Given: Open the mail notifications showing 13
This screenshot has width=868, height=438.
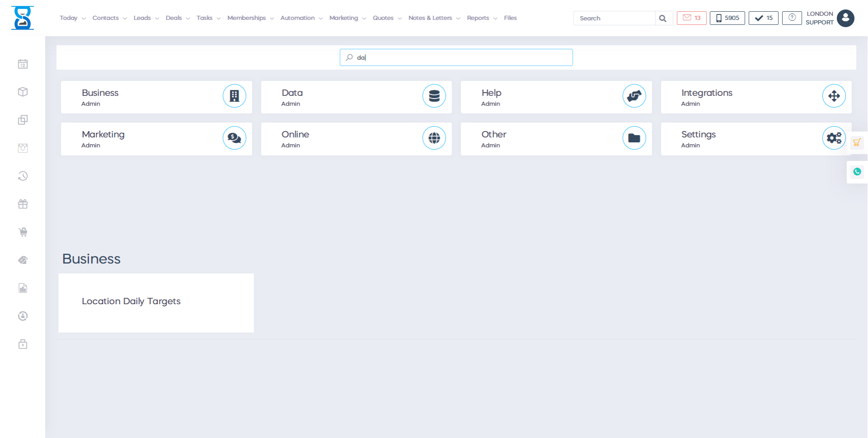Looking at the screenshot, I should 691,18.
